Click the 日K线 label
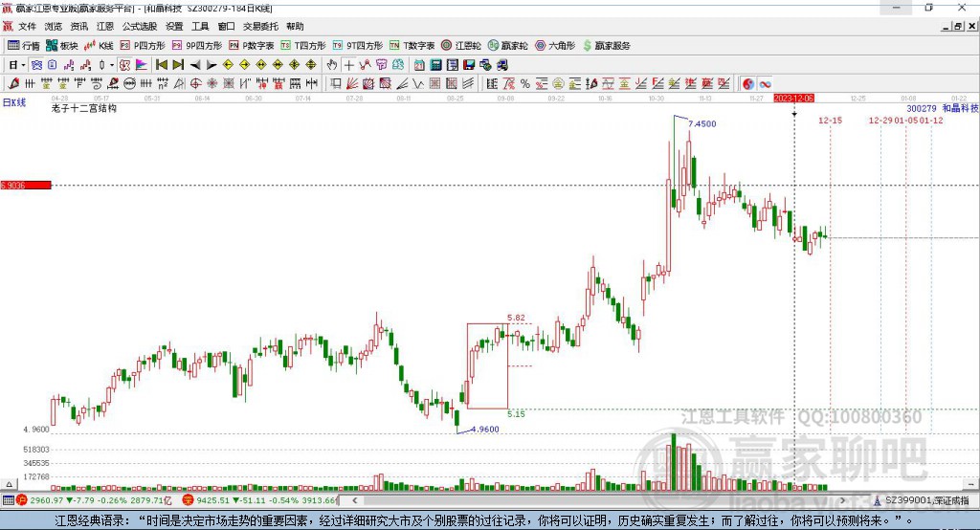 click(x=14, y=102)
